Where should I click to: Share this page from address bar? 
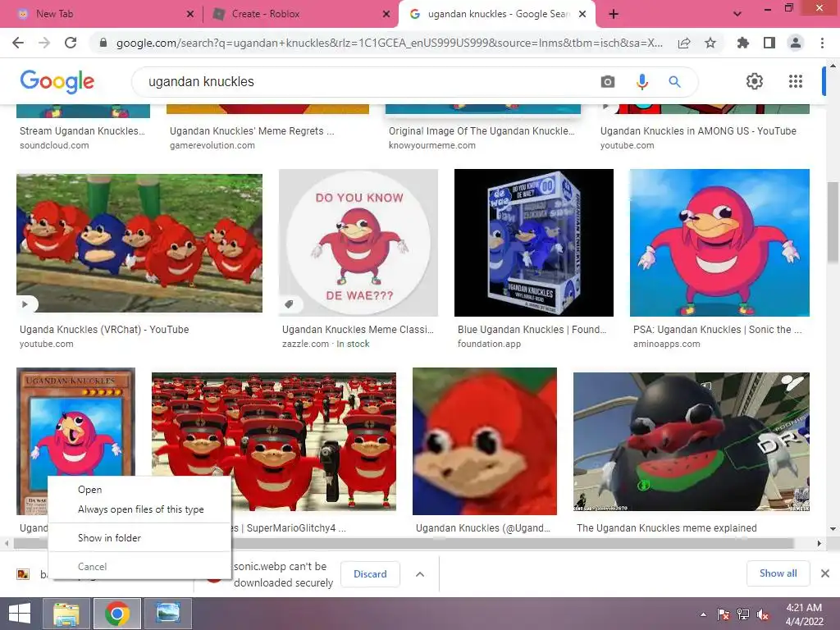point(684,43)
